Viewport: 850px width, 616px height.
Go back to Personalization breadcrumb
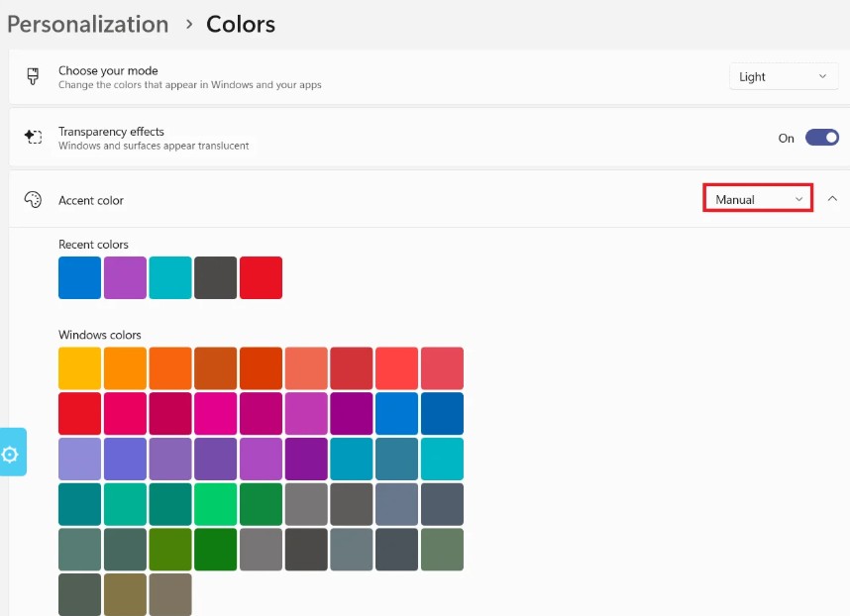[x=87, y=24]
